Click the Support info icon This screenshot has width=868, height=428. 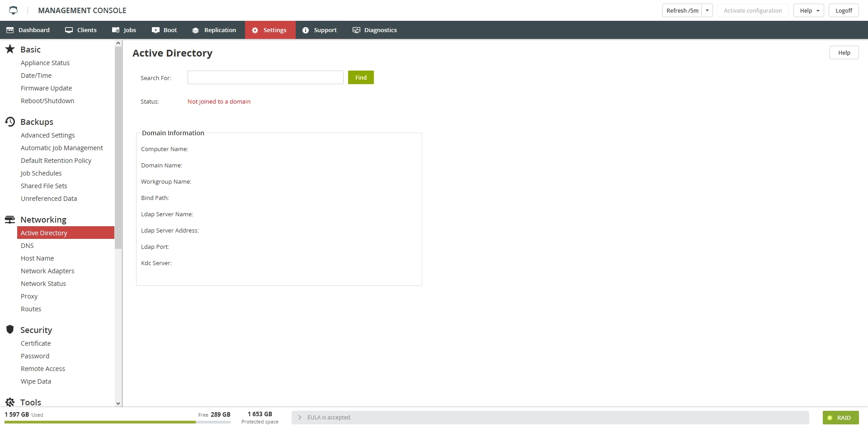[306, 30]
